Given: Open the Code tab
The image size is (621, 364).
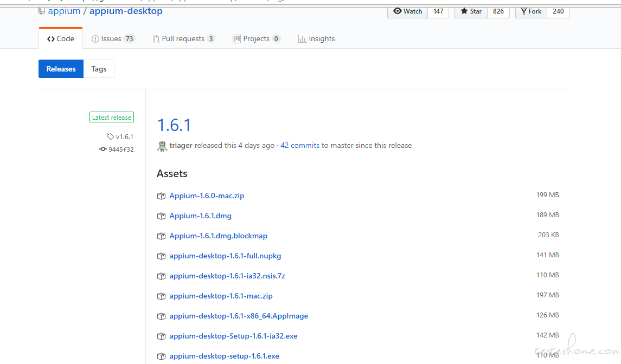Looking at the screenshot, I should (x=61, y=39).
